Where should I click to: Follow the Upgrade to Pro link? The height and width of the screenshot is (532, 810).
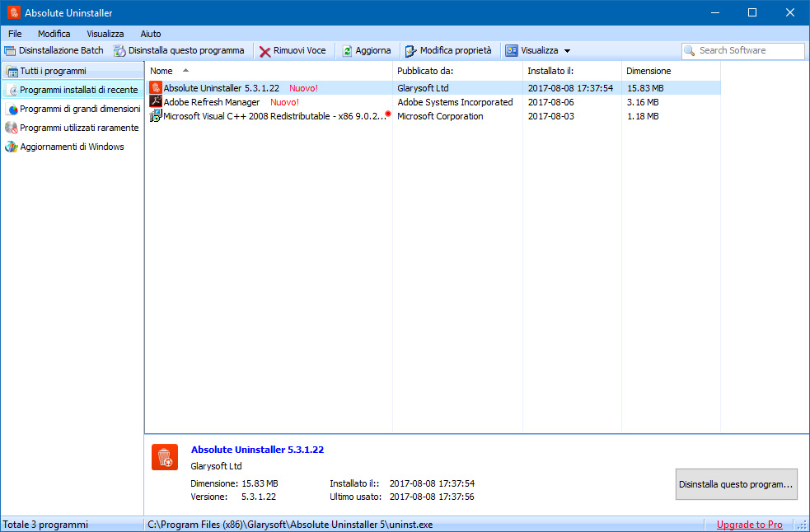pos(749,525)
